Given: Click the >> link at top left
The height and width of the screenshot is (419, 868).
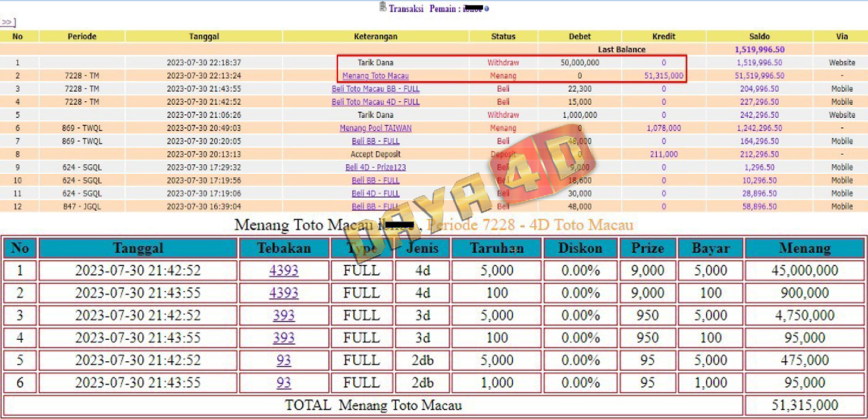Looking at the screenshot, I should point(8,23).
